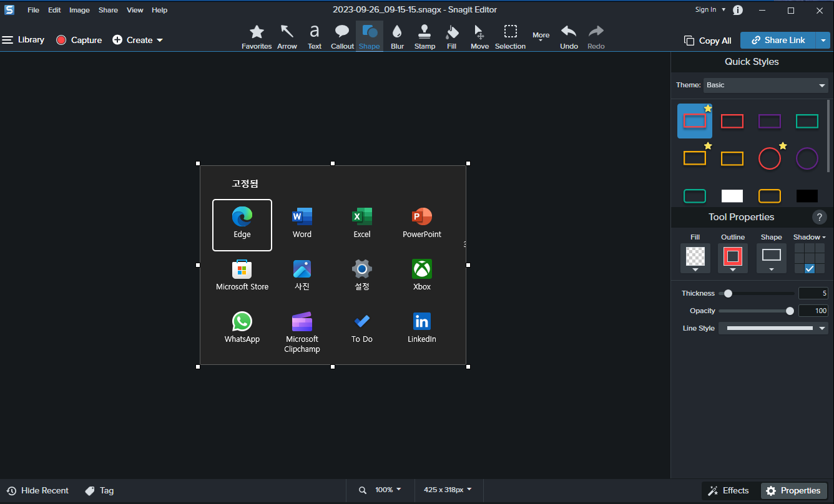This screenshot has width=834, height=504.
Task: Start a new Capture
Action: click(x=79, y=40)
